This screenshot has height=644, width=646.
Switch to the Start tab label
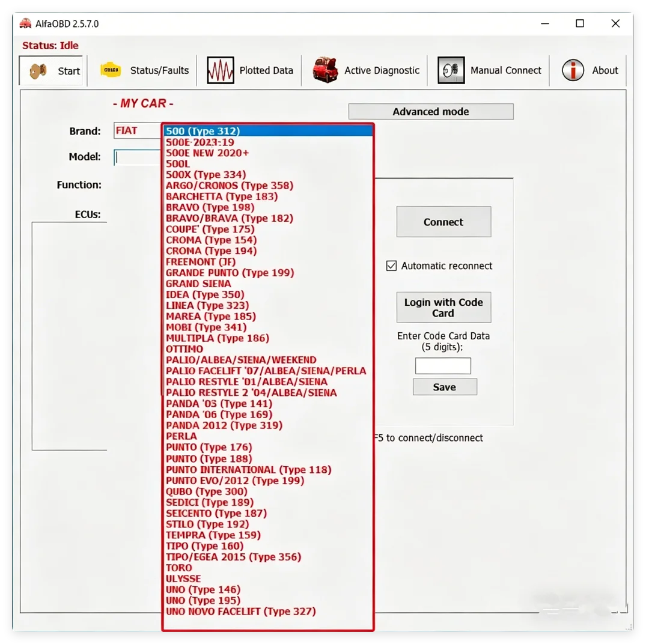(x=69, y=71)
